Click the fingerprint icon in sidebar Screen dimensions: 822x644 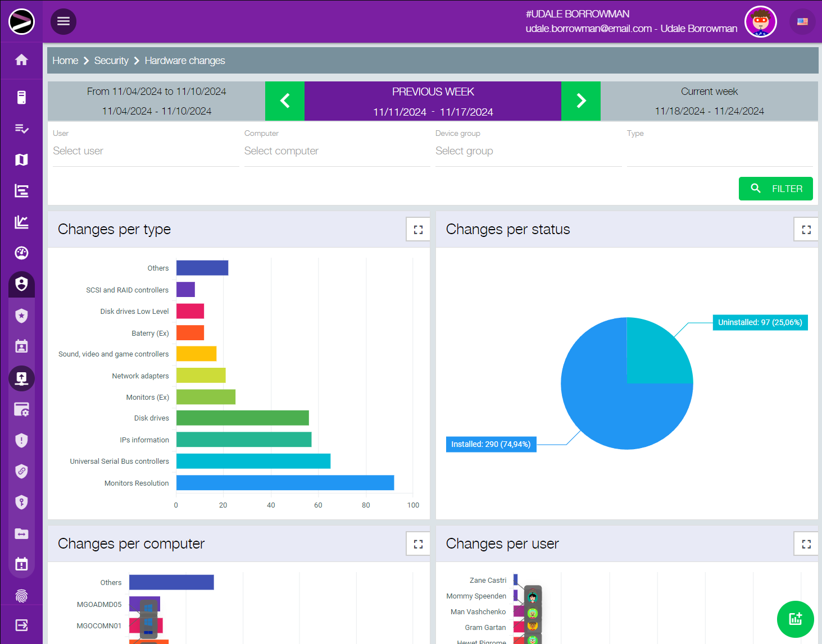click(x=21, y=595)
